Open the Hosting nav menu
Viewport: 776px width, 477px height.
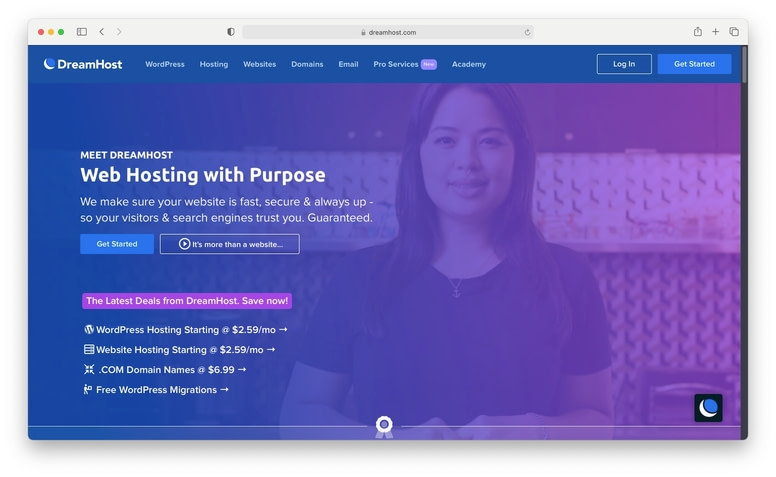point(214,64)
